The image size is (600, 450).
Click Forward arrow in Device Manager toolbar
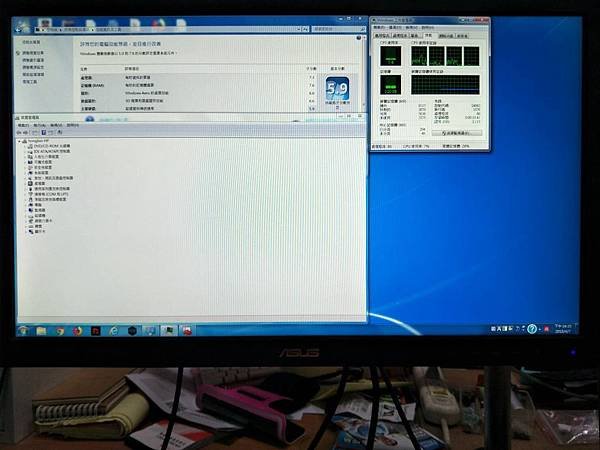(x=26, y=132)
